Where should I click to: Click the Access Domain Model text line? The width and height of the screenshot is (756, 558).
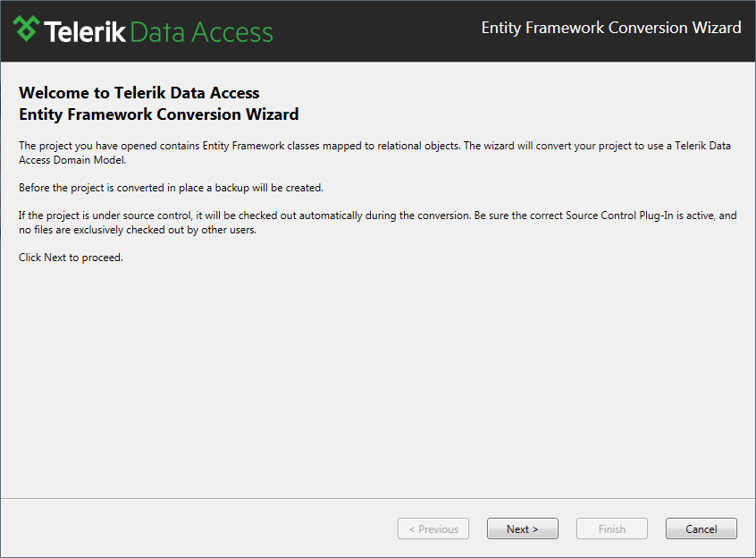tap(72, 160)
